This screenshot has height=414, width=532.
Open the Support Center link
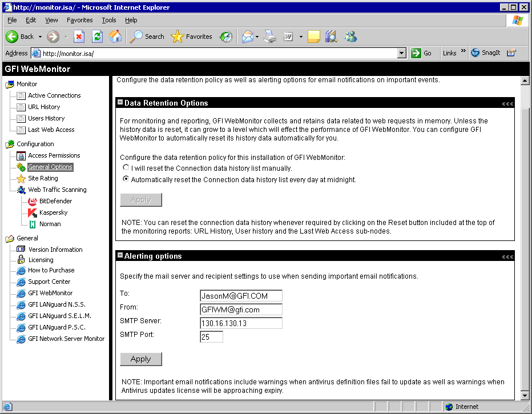[49, 282]
